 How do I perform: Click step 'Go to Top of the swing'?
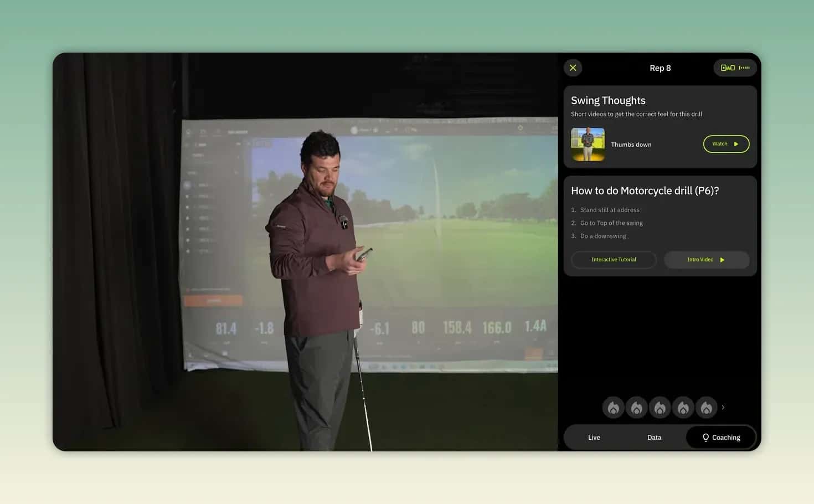611,223
